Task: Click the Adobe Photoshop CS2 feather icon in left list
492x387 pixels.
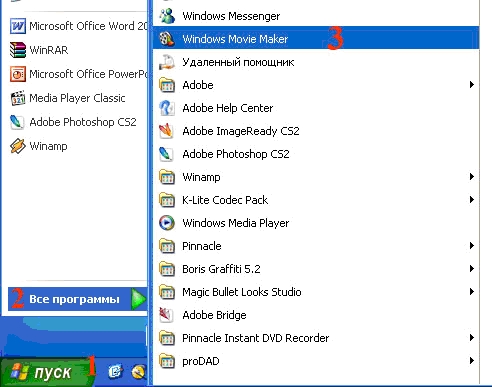Action: [18, 122]
